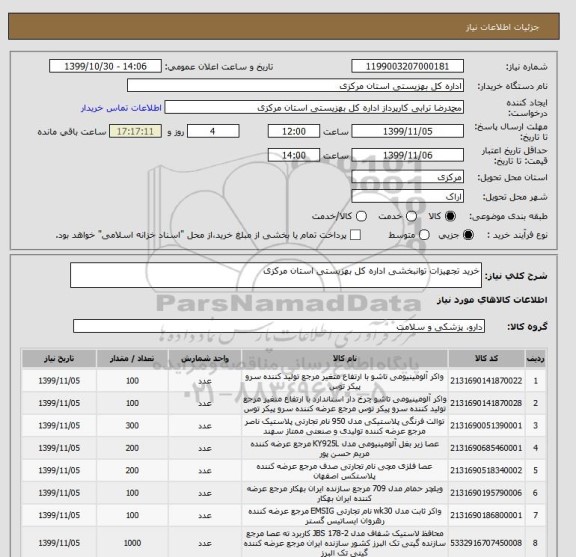Click the deadline time 12:00 field
The width and height of the screenshot is (576, 557).
294,131
